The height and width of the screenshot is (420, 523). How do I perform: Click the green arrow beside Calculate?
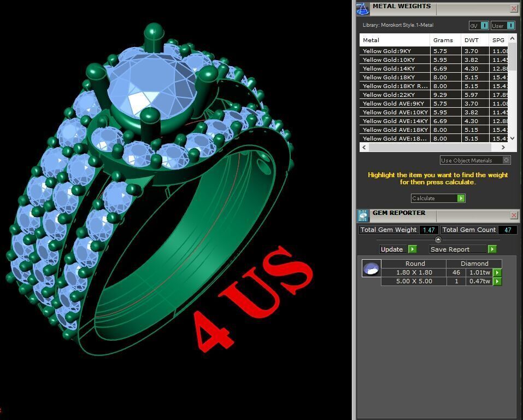pos(461,199)
